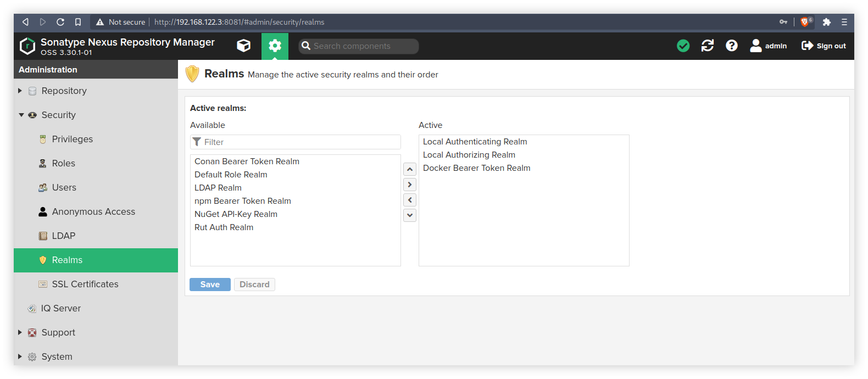Click the Refresh icon in header
This screenshot has height=379, width=868.
[x=707, y=46]
